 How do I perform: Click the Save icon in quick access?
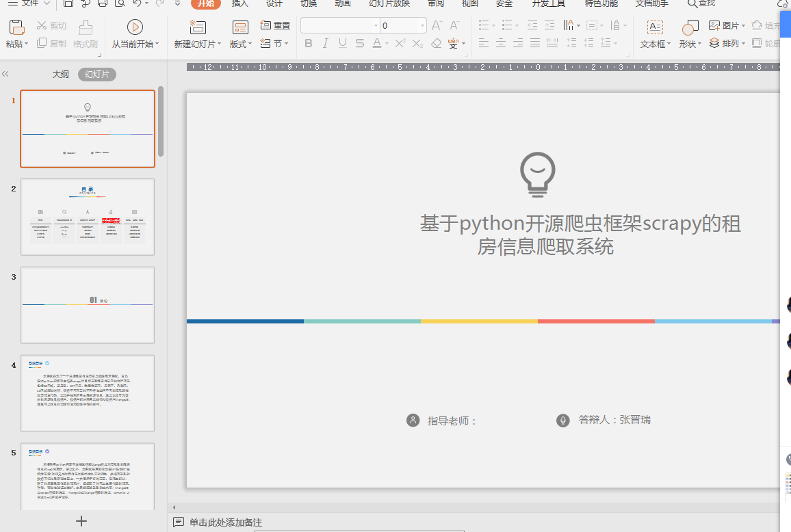click(68, 3)
